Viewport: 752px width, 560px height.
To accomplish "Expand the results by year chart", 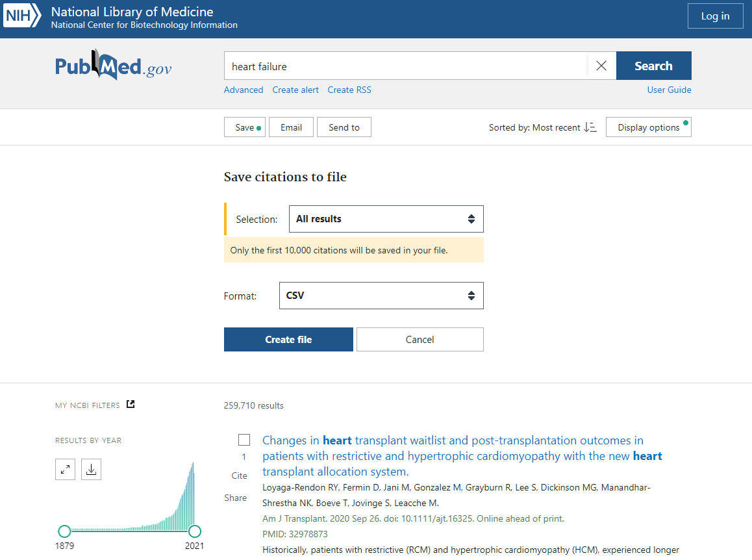I will point(66,470).
